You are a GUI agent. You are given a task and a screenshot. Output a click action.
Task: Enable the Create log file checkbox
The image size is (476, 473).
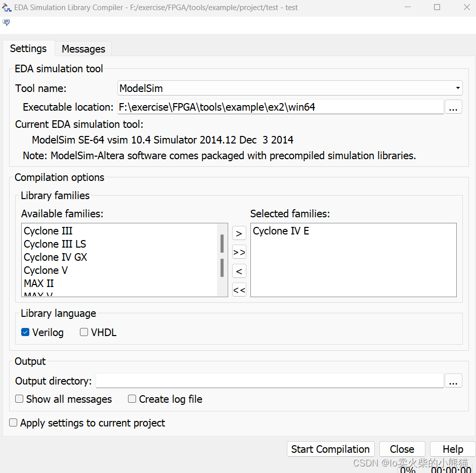132,399
